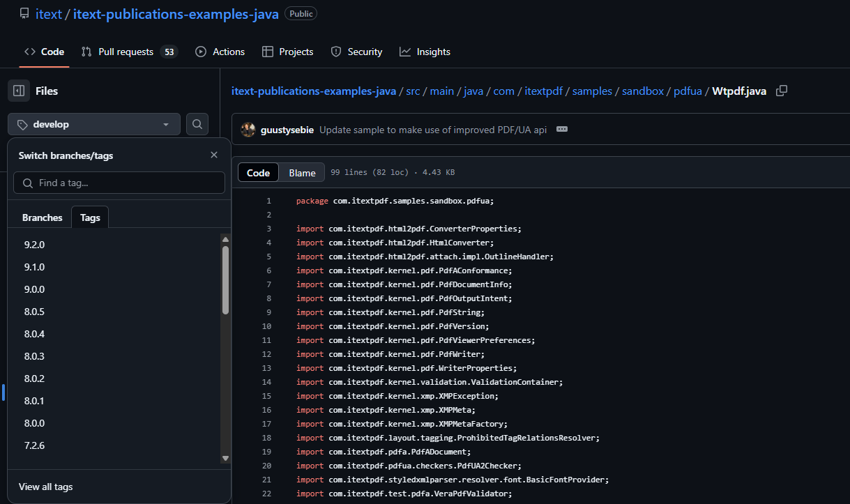The width and height of the screenshot is (850, 504).
Task: Click the Insights graph icon
Action: click(x=404, y=51)
